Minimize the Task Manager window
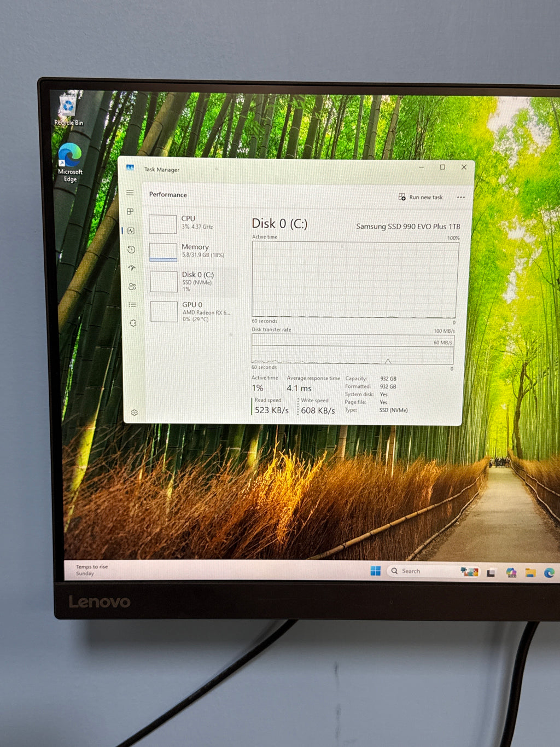 [421, 167]
